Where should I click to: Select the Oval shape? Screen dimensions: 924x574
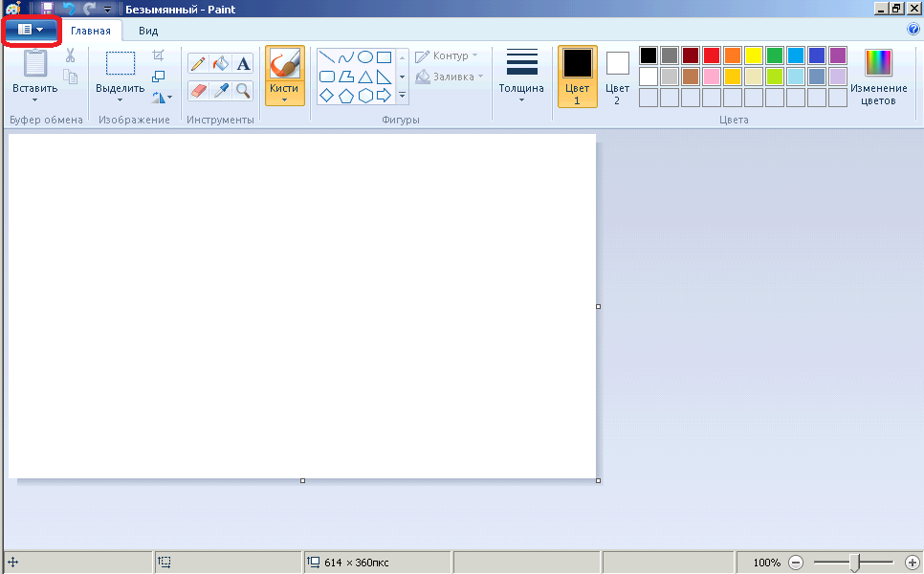(x=365, y=57)
